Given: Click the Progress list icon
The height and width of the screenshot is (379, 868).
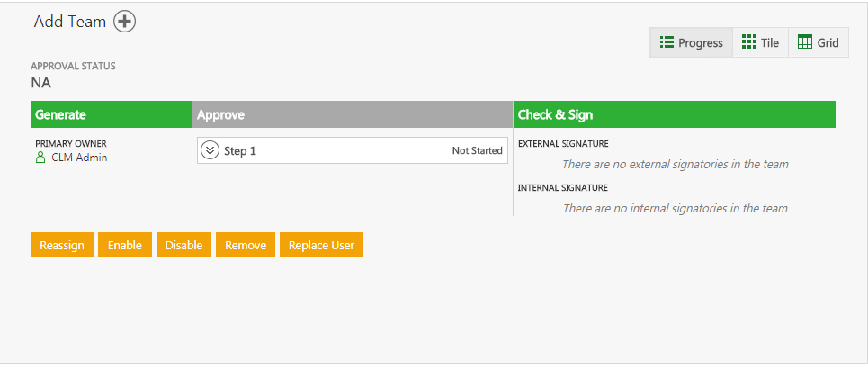Looking at the screenshot, I should [x=667, y=42].
